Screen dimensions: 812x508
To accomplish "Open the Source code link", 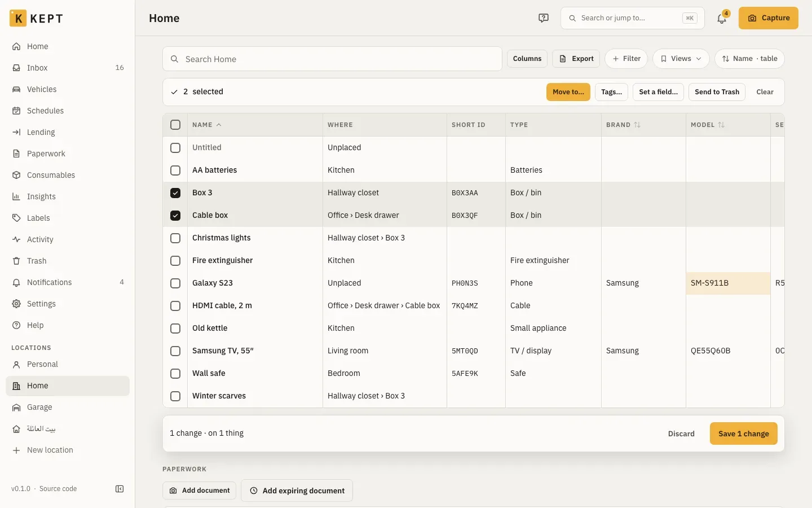I will tap(58, 489).
